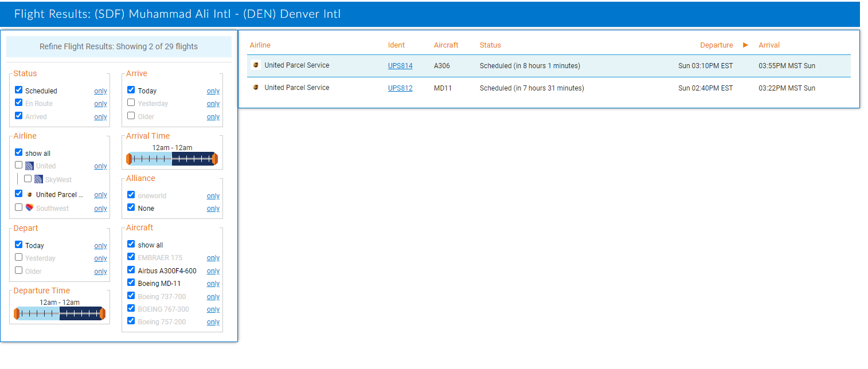Click UPS logo icon in UPS814 row
The width and height of the screenshot is (868, 369).
click(x=256, y=65)
